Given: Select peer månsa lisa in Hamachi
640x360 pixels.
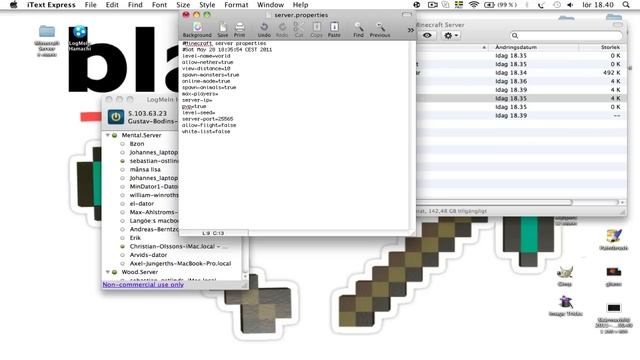Looking at the screenshot, I should pos(145,169).
